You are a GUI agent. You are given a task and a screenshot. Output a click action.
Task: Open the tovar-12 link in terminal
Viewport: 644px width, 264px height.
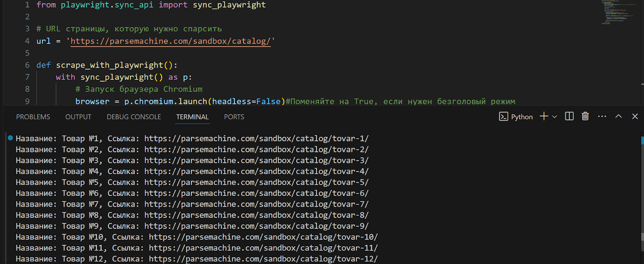point(263,259)
